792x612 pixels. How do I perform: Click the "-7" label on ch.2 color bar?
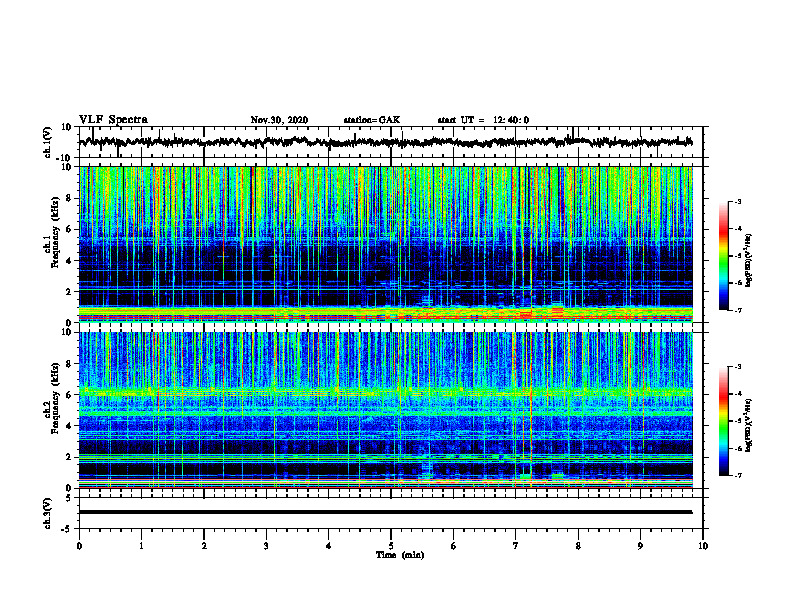point(738,475)
